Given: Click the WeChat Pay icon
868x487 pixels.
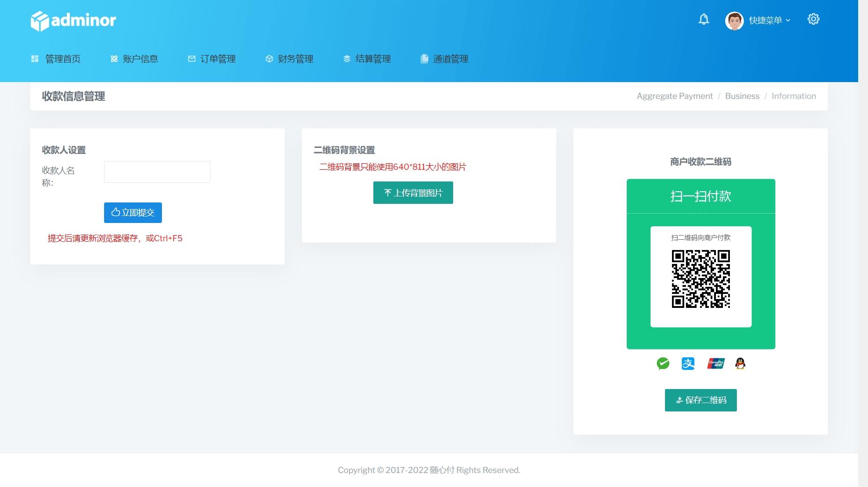Looking at the screenshot, I should pyautogui.click(x=663, y=363).
